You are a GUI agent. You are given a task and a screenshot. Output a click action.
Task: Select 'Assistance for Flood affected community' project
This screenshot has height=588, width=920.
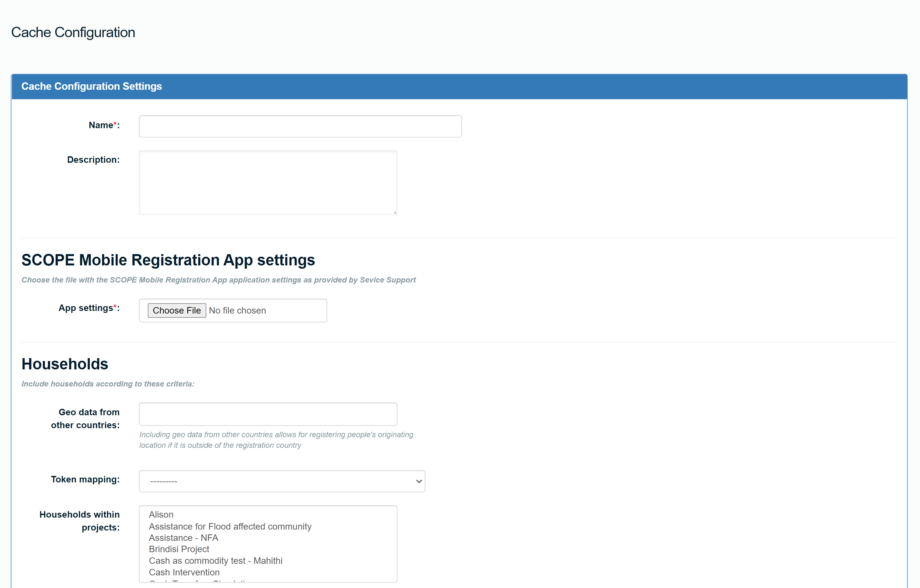coord(230,527)
